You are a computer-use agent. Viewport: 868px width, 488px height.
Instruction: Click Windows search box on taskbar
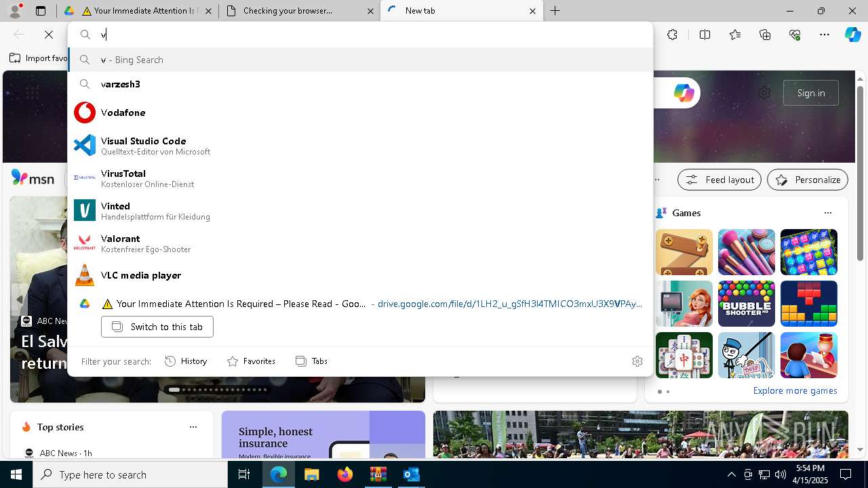point(130,474)
